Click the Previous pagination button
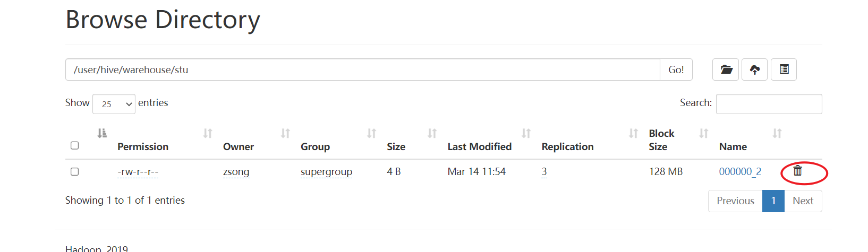Viewport: 868px width, 252px height. coord(735,201)
